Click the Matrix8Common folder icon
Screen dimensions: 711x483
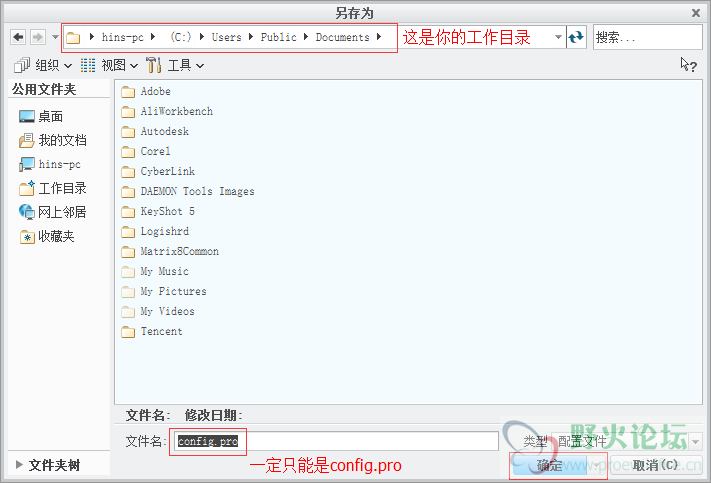[128, 252]
